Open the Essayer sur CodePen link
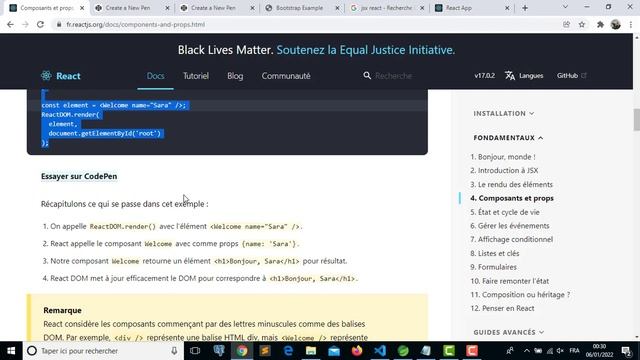Screen dimensions: 640x360 pos(79,176)
